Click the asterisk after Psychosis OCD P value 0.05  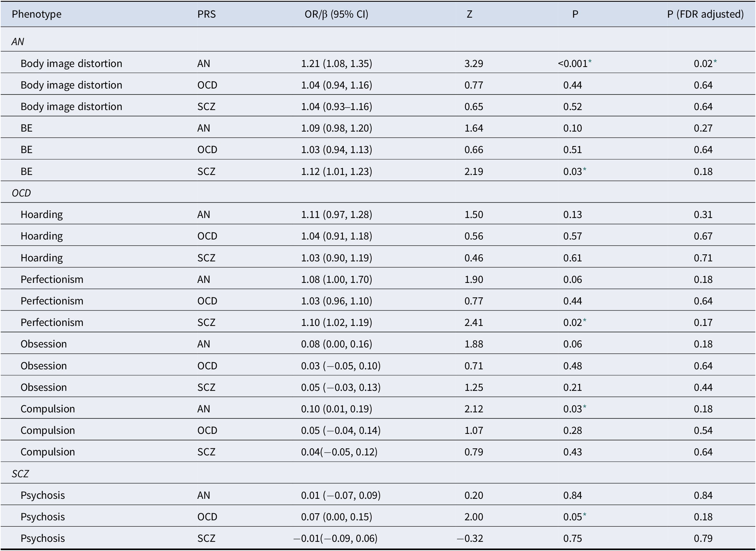(x=584, y=515)
